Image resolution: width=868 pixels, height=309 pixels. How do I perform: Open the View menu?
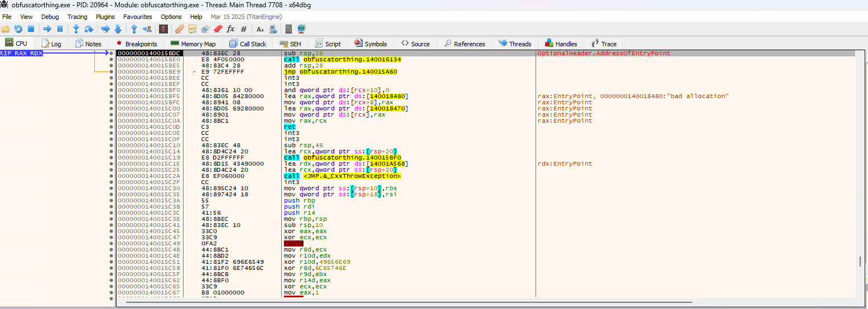(x=26, y=17)
